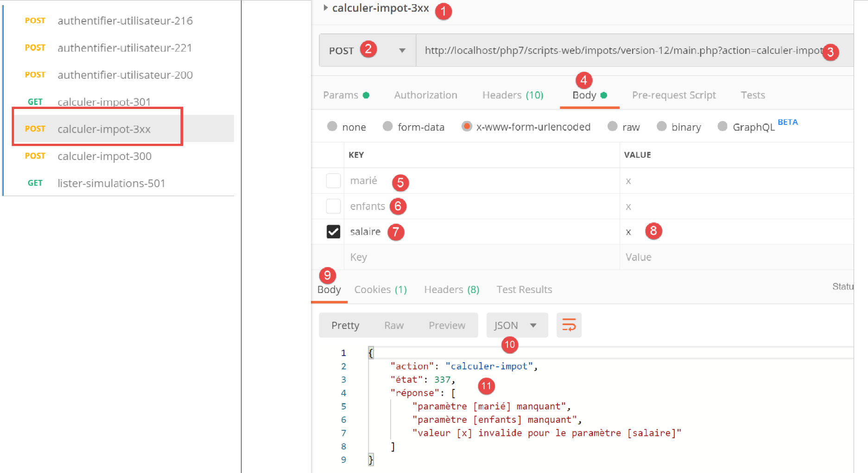Screen dimensions: 868x473
Task: Show the response Cookies (1) tab
Action: coord(380,289)
